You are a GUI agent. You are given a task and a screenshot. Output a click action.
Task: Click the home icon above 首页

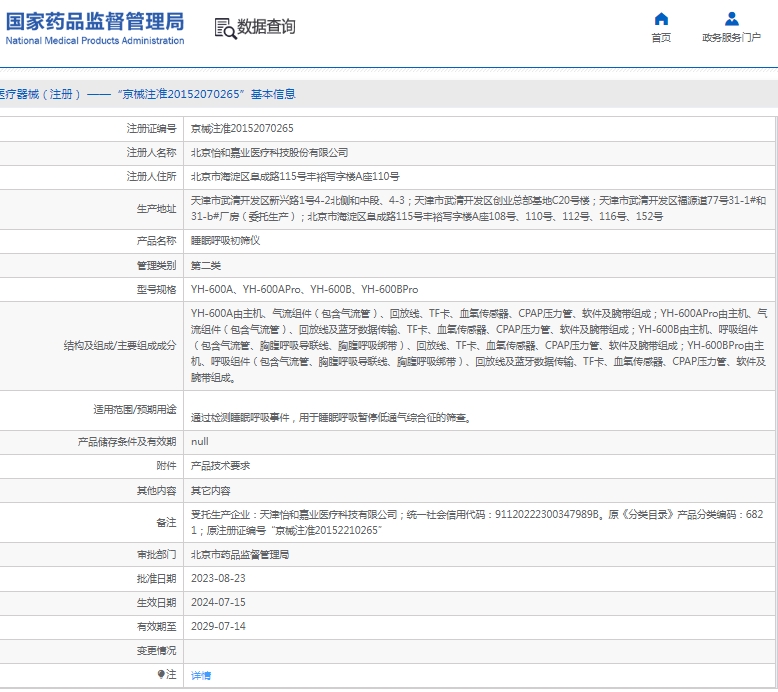click(x=661, y=19)
